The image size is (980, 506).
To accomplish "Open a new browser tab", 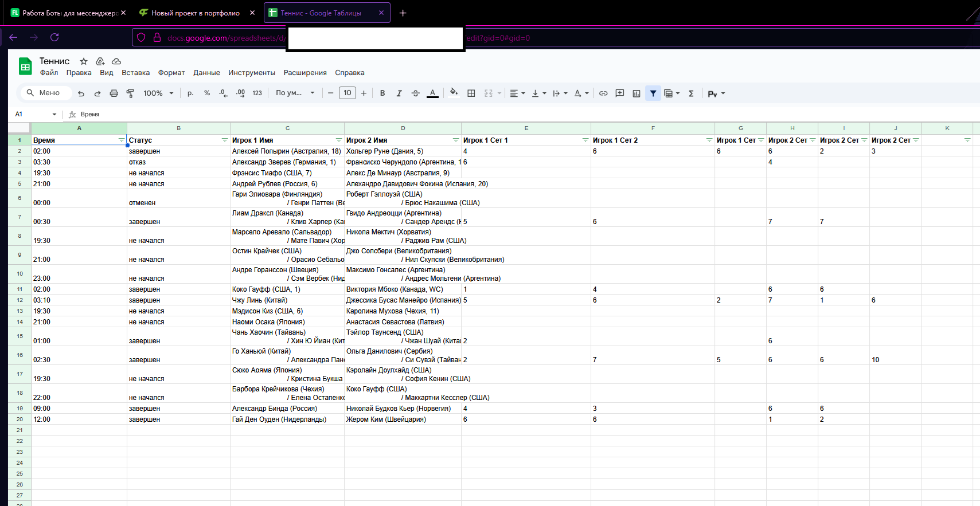I will (403, 13).
